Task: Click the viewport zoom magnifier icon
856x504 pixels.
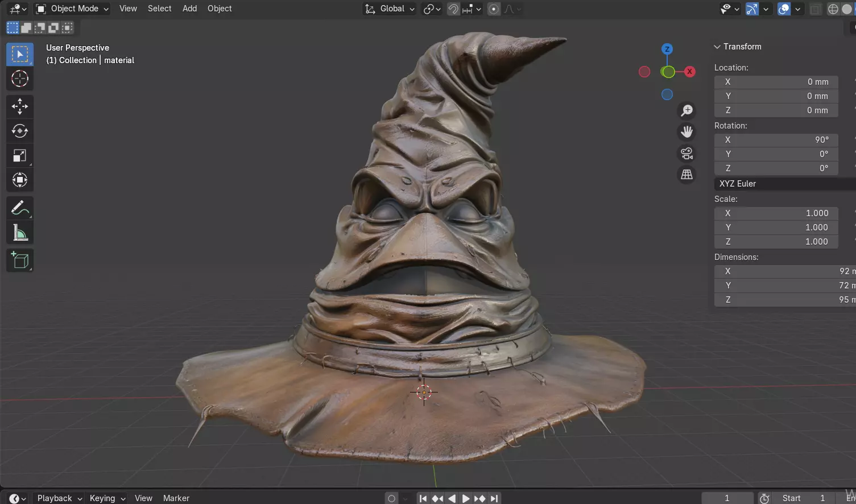Action: point(687,110)
